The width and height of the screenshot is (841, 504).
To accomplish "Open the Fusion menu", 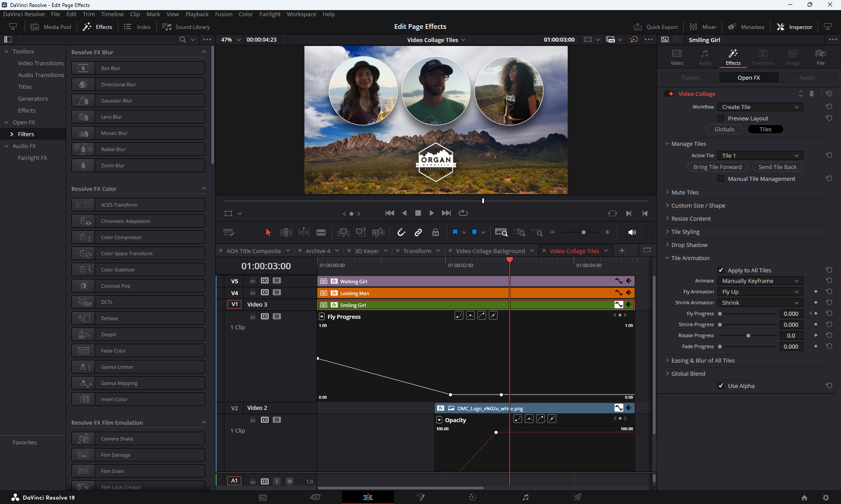I will [223, 14].
